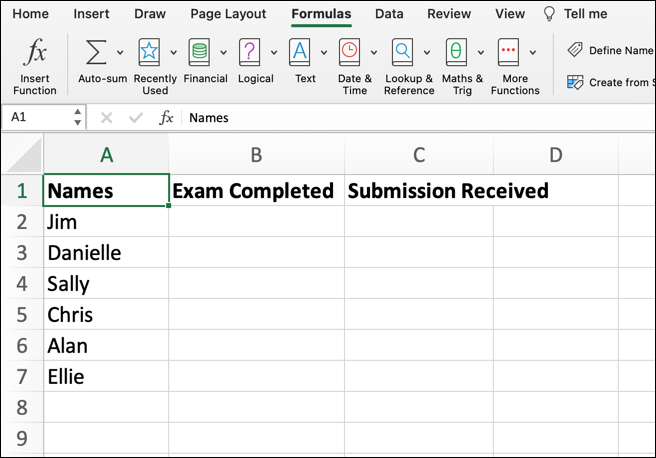Expand the Text functions dropdown arrow
The width and height of the screenshot is (656, 458).
click(x=324, y=52)
